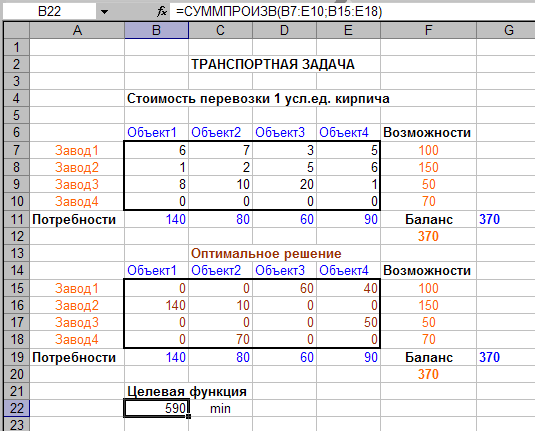Click the Select All corner box
The width and height of the screenshot is (535, 431).
coord(16,30)
